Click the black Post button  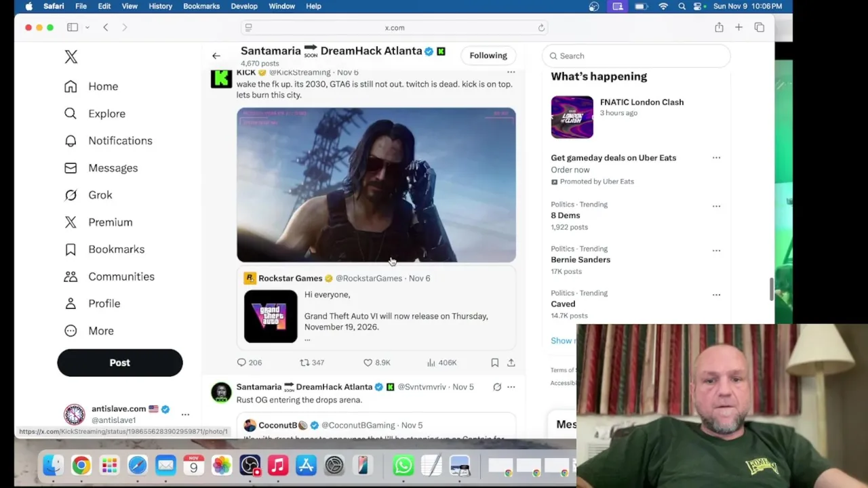(120, 363)
